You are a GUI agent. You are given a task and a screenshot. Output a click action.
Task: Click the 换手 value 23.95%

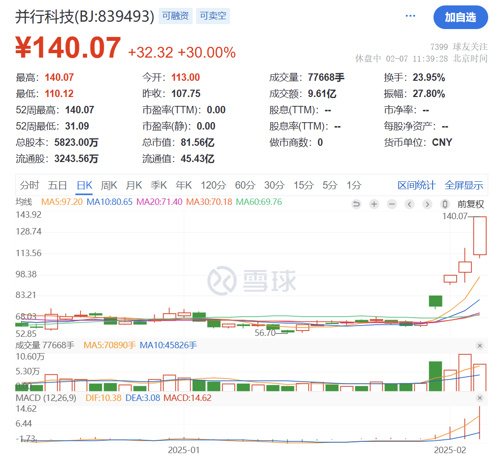429,77
